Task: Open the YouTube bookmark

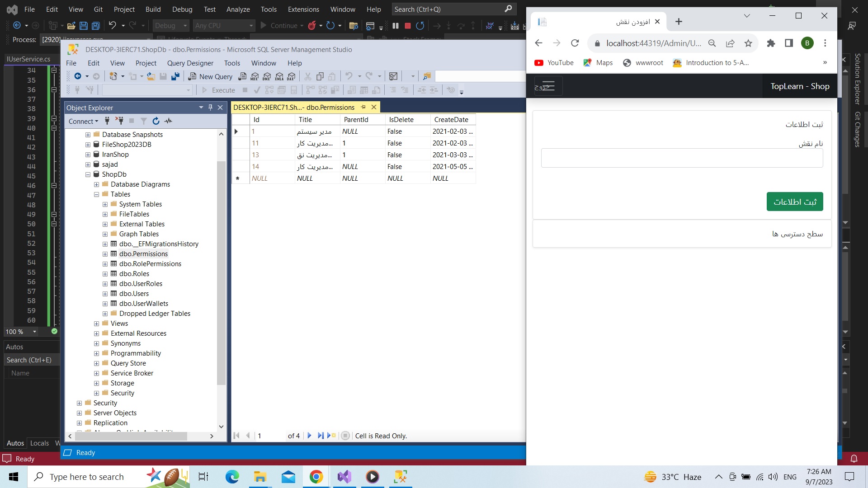Action: [554, 63]
